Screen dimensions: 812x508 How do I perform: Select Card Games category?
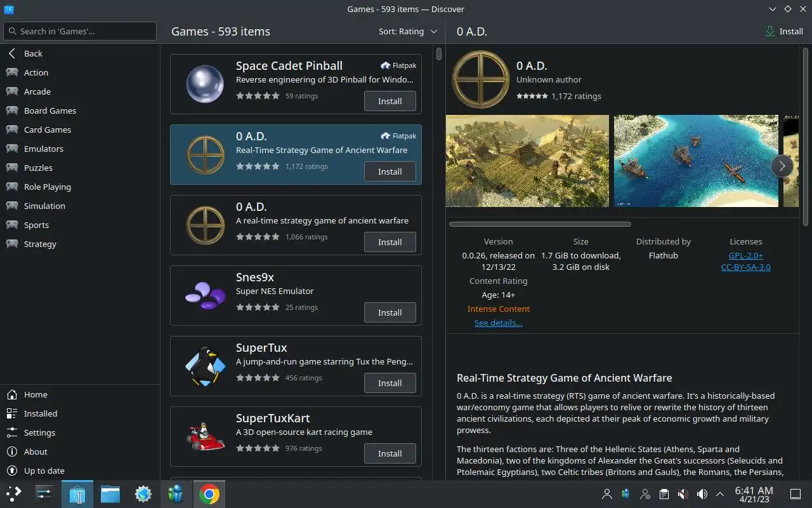(80, 130)
